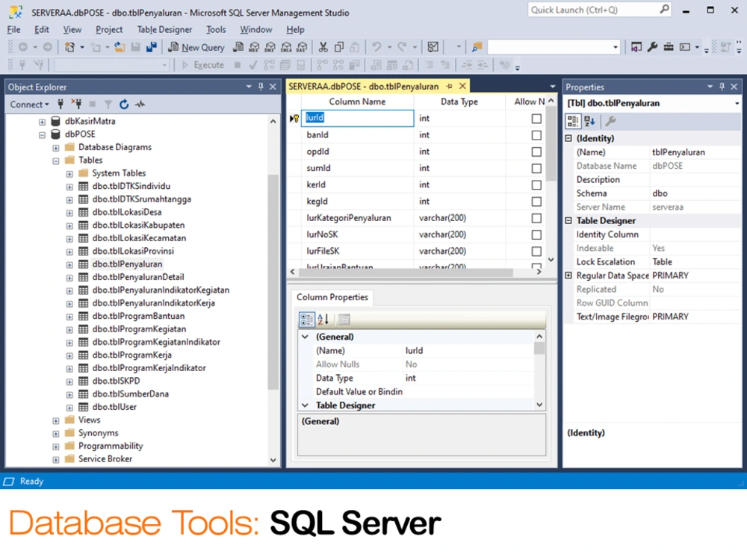Click the Toolbox icon in main toolbar
Screen dimensions: 747x560
click(x=669, y=46)
